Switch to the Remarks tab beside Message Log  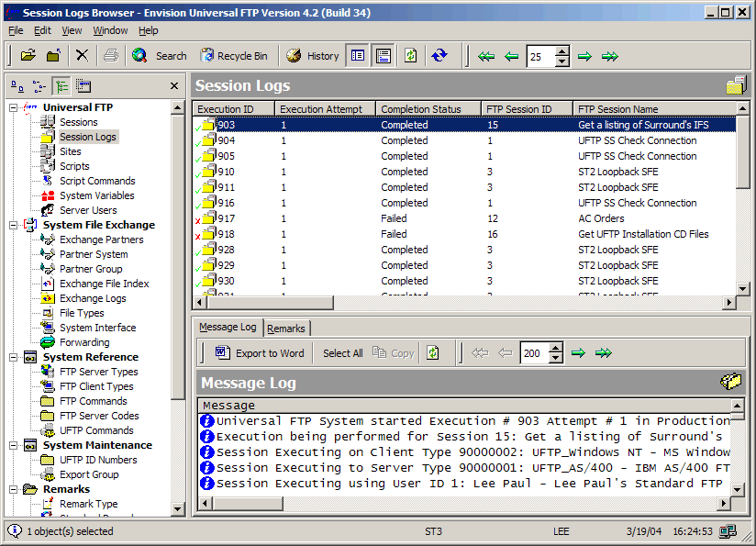[x=286, y=329]
